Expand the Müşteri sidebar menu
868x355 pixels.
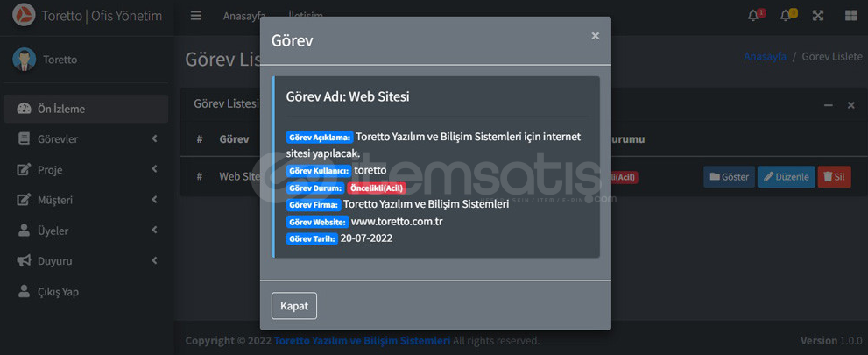(86, 200)
